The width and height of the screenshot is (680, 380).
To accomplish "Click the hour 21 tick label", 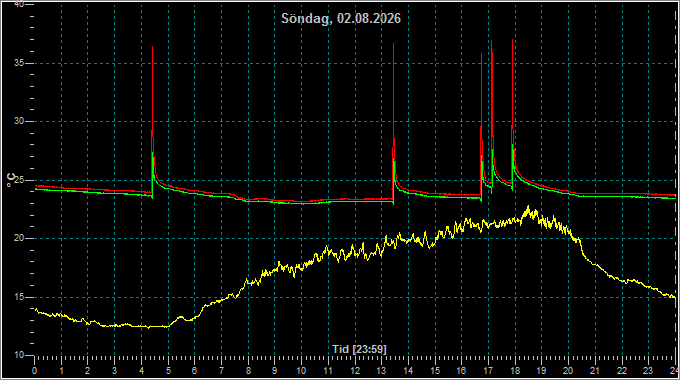I will pos(595,371).
